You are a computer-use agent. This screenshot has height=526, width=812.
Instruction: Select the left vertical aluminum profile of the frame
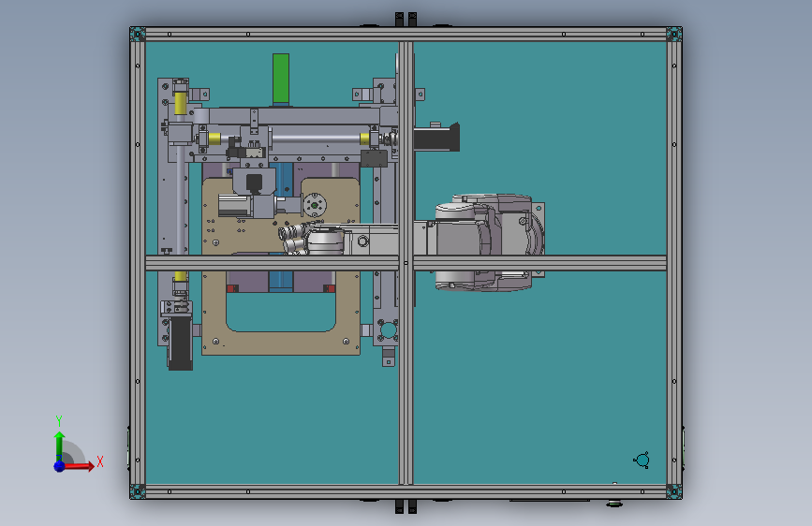click(x=138, y=263)
